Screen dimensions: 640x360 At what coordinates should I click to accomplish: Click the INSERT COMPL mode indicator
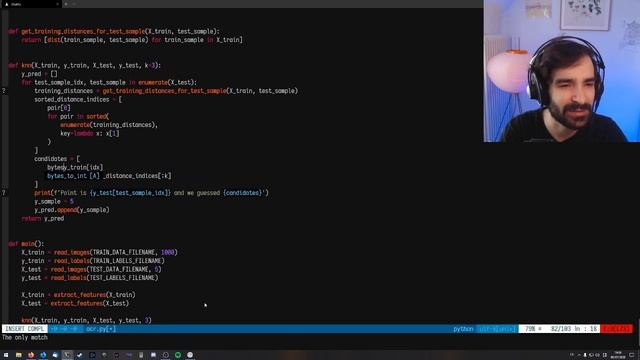pos(24,329)
